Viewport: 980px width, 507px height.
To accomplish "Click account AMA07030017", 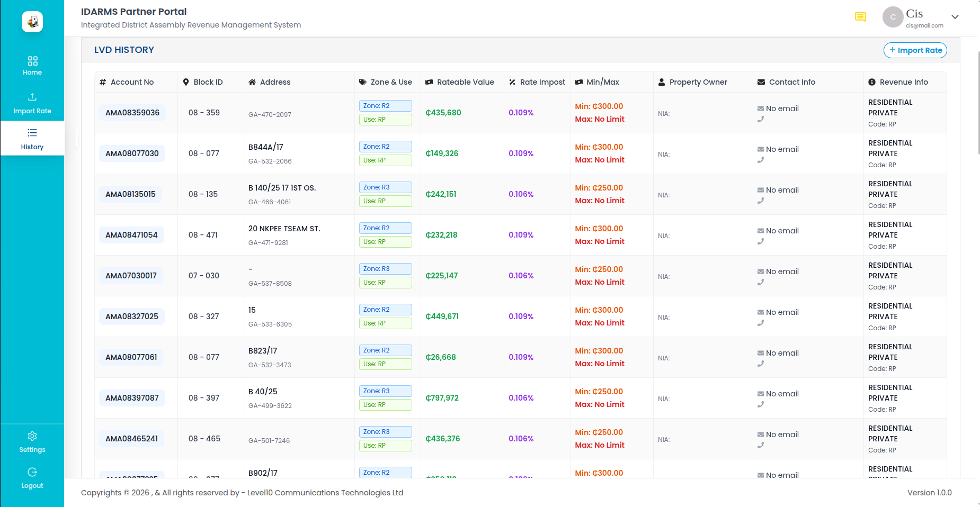I will pyautogui.click(x=131, y=276).
